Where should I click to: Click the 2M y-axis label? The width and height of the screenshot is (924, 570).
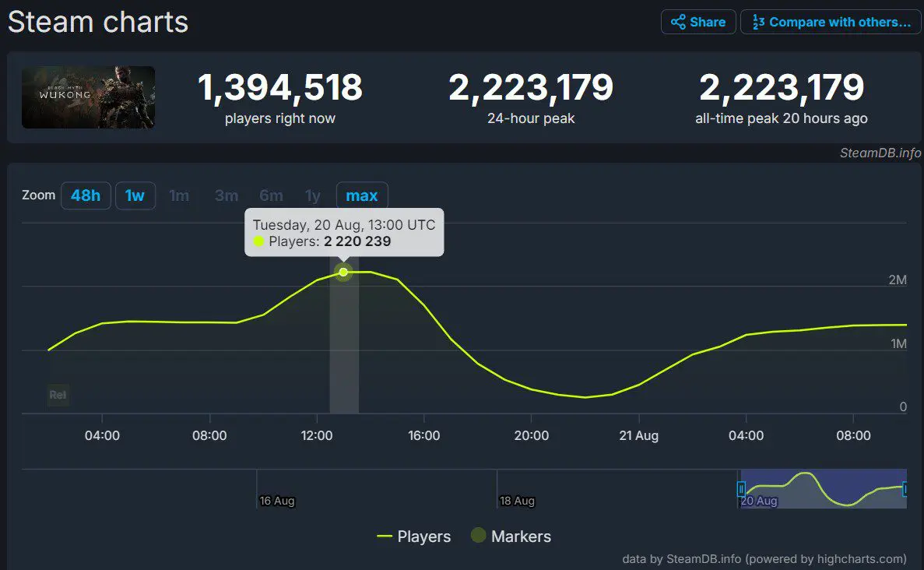[898, 280]
